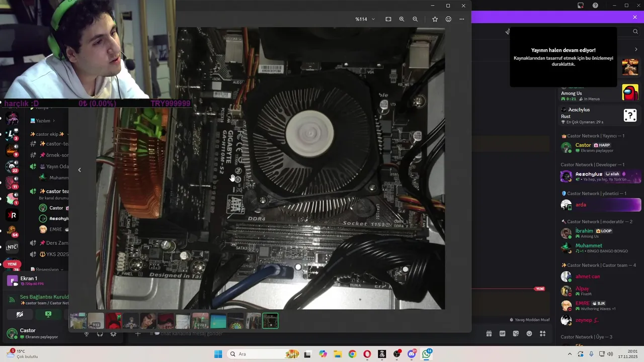Image resolution: width=644 pixels, height=362 pixels.
Task: Open the Aeschylus Rust activity card
Action: [600, 116]
